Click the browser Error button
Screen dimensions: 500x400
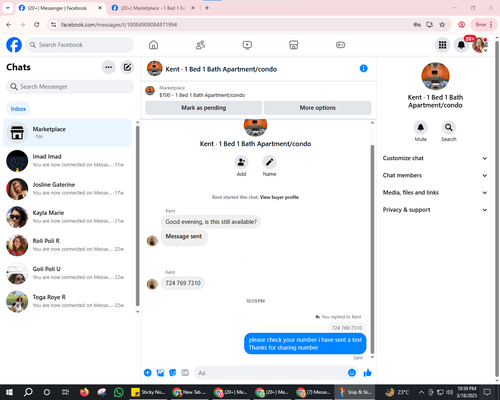(483, 24)
